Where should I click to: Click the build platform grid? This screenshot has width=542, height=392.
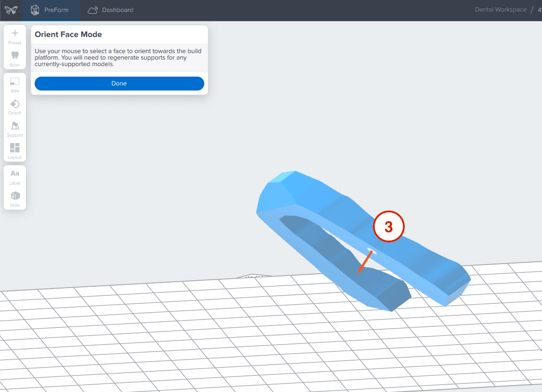pyautogui.click(x=185, y=332)
